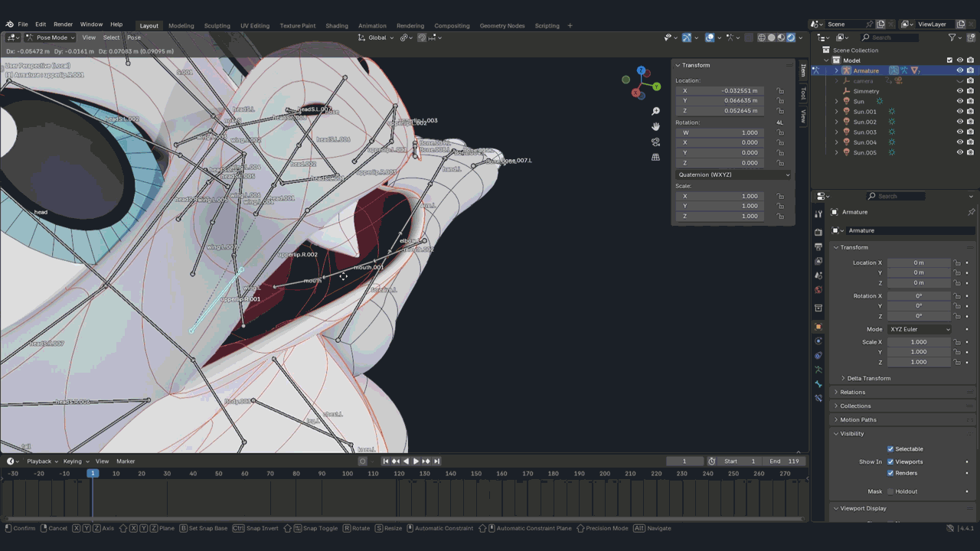Open the Keying popover in timeline
980x551 pixels.
[x=75, y=461]
